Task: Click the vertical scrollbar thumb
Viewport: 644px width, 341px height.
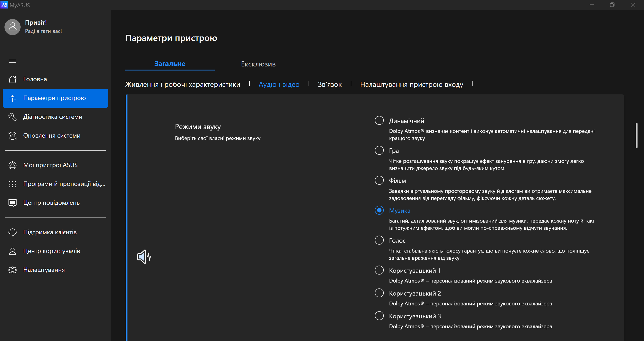Action: (636, 135)
